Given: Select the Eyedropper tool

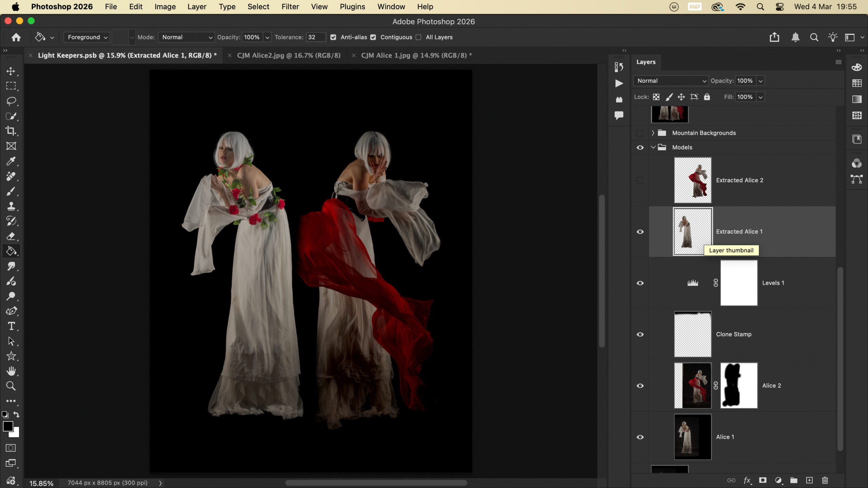Looking at the screenshot, I should click(11, 161).
